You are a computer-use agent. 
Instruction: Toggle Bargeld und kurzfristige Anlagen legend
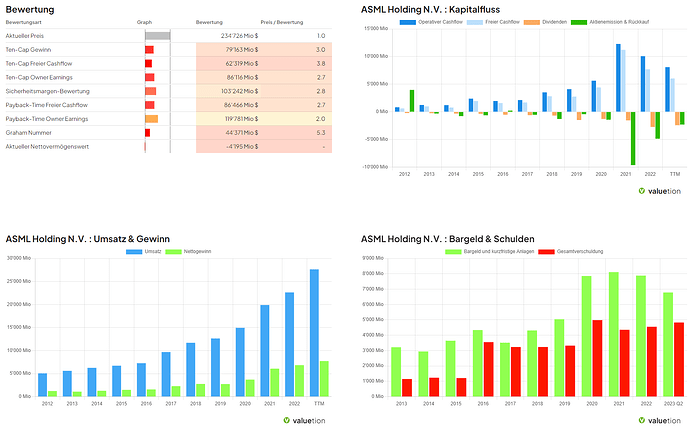489,252
